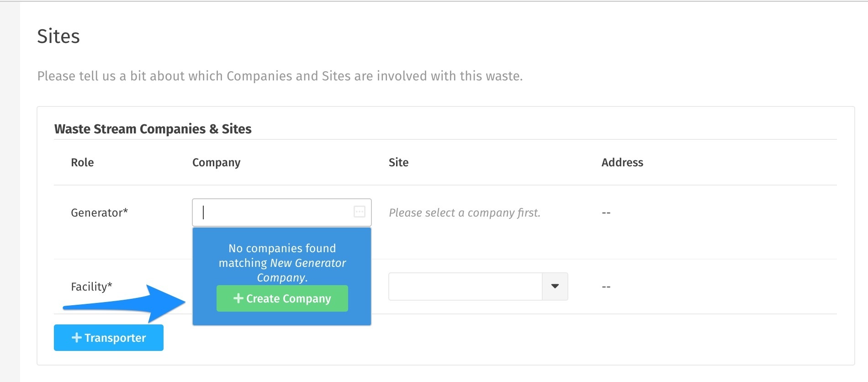Viewport: 868px width, 382px height.
Task: Click the 'No companies found' message
Action: pyautogui.click(x=282, y=263)
